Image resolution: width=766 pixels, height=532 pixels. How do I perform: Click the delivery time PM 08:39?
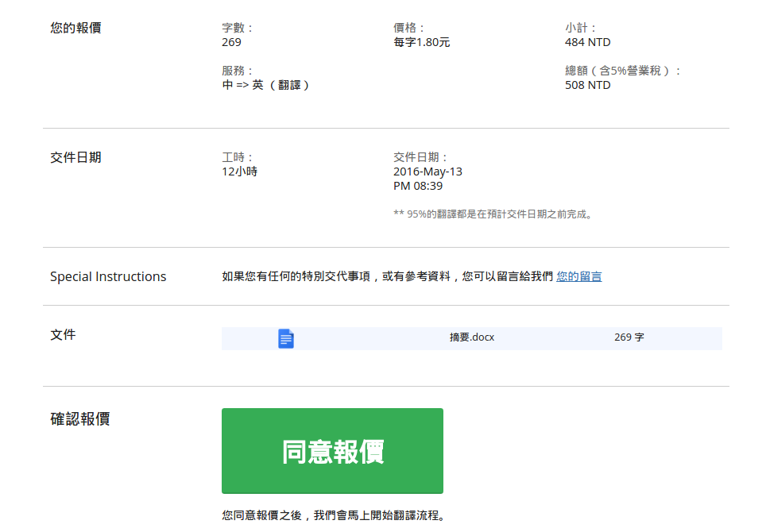click(x=418, y=186)
